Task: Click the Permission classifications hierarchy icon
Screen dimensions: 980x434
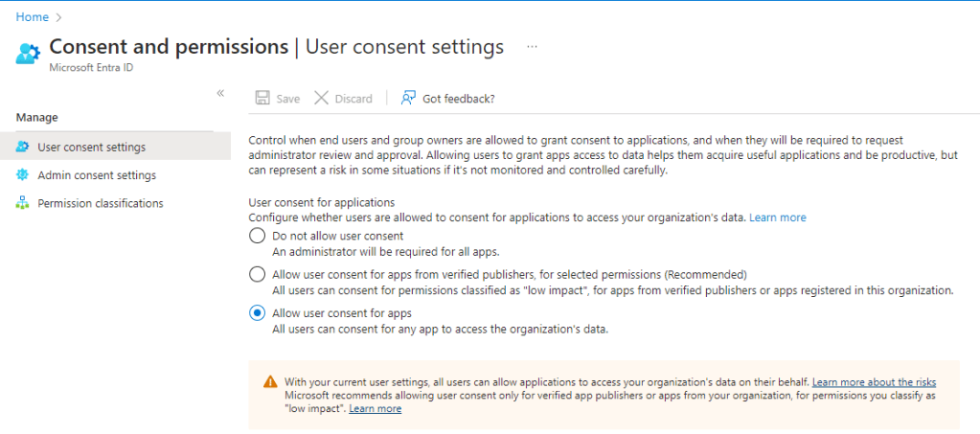Action: pos(23,203)
